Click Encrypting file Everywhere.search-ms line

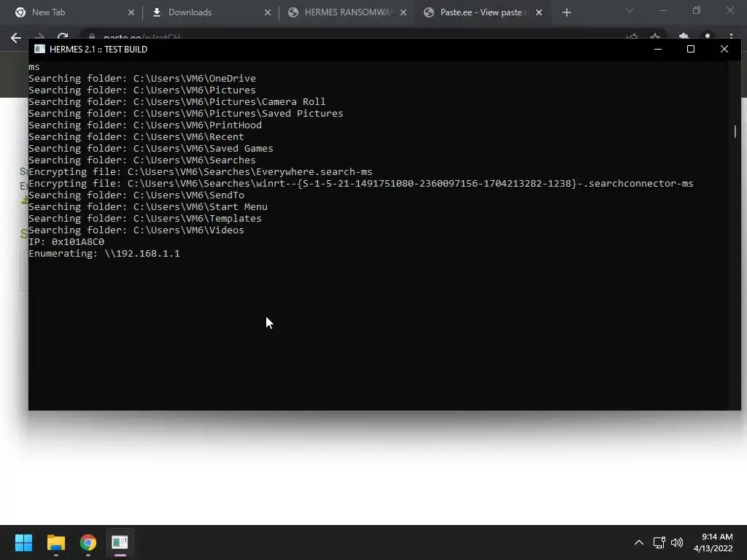point(201,172)
